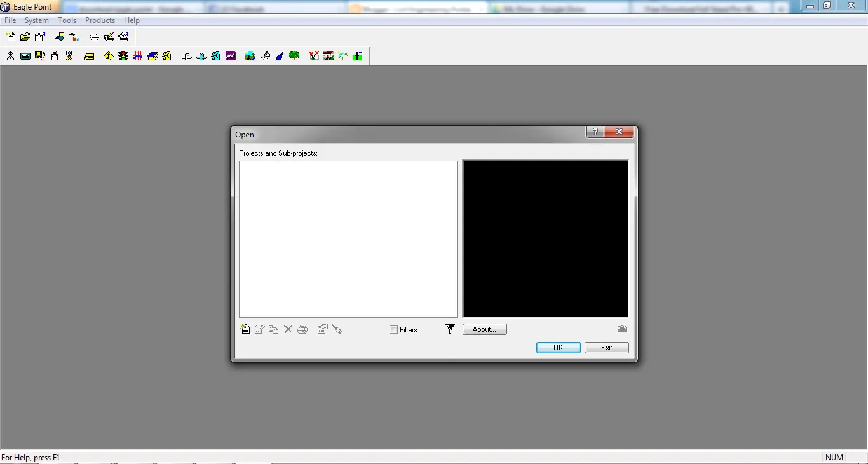This screenshot has width=868, height=464.
Task: Click the camera icon below preview
Action: (x=622, y=329)
